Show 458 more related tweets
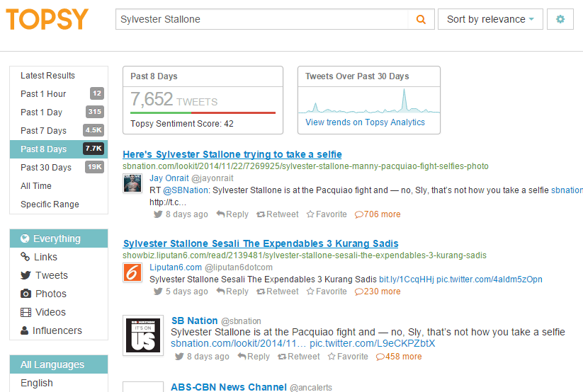Viewport: 583px width, 392px height. pyautogui.click(x=399, y=357)
